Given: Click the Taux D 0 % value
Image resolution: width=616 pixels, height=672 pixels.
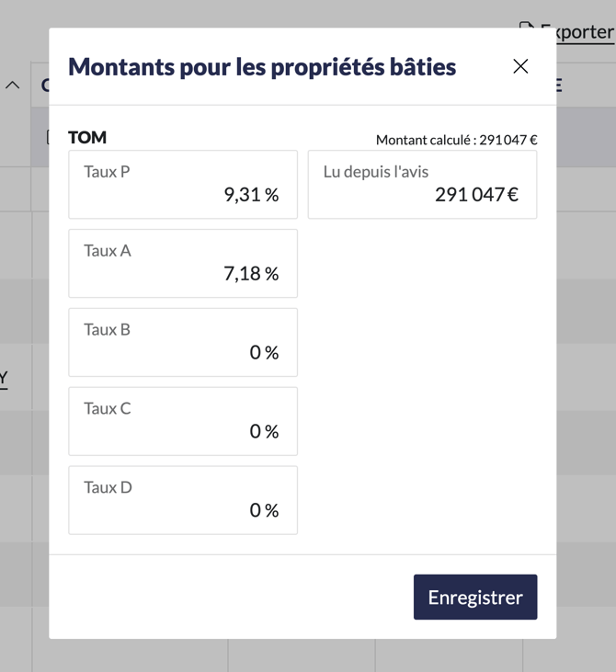Looking at the screenshot, I should 264,510.
